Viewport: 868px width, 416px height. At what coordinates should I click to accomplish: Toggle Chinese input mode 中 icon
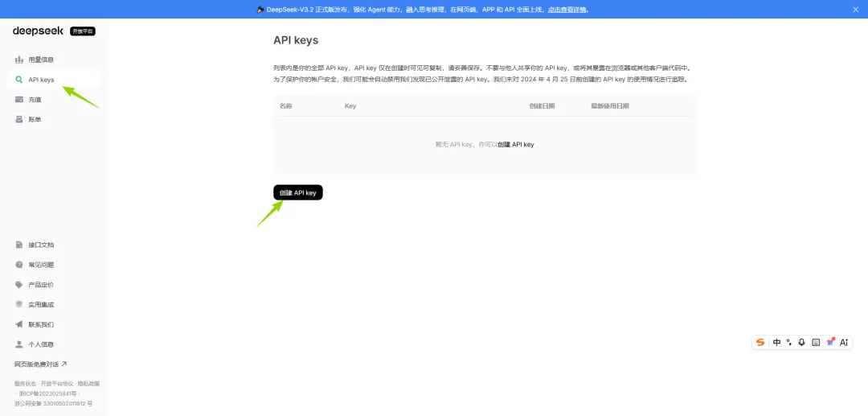776,342
